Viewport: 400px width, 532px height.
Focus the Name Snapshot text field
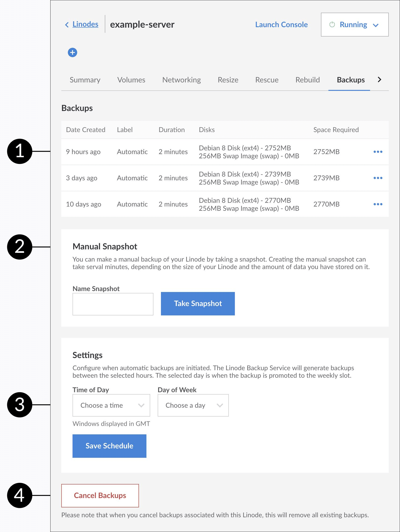coord(113,304)
